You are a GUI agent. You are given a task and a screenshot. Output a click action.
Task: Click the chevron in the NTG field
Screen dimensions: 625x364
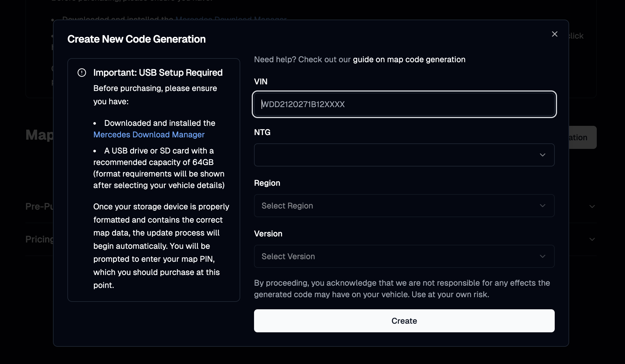pyautogui.click(x=543, y=155)
